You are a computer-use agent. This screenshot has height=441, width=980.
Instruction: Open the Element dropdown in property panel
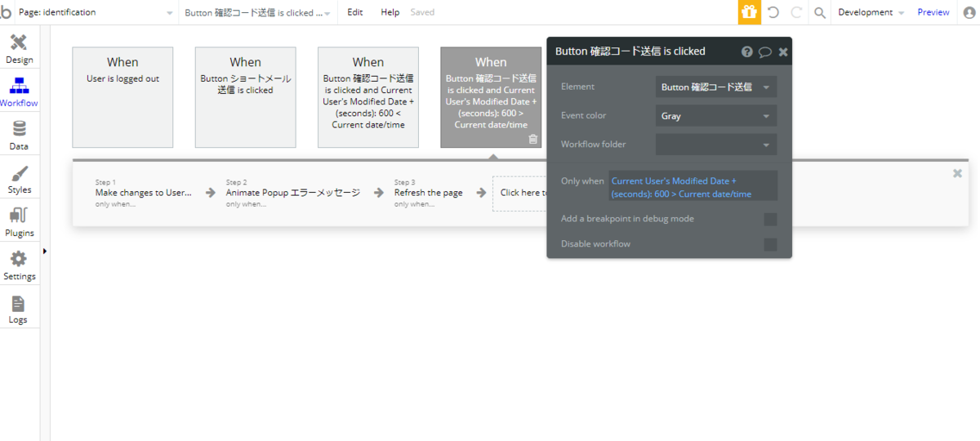click(x=716, y=87)
